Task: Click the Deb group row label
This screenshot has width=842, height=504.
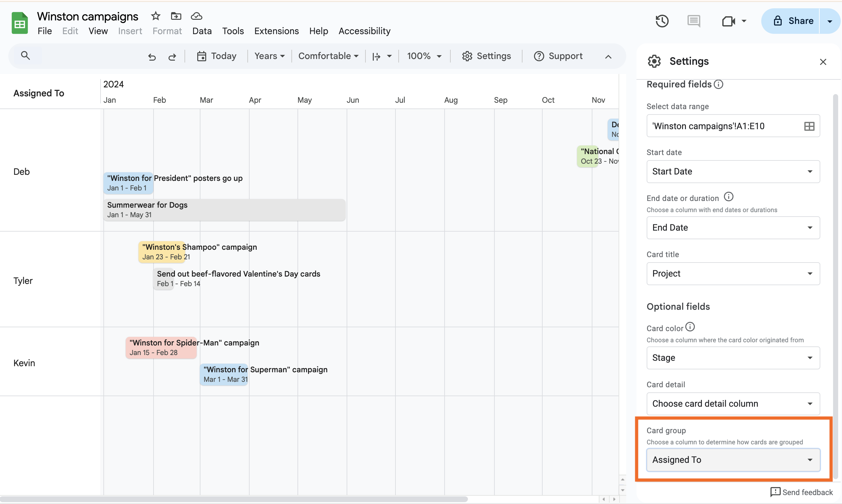Action: [21, 172]
